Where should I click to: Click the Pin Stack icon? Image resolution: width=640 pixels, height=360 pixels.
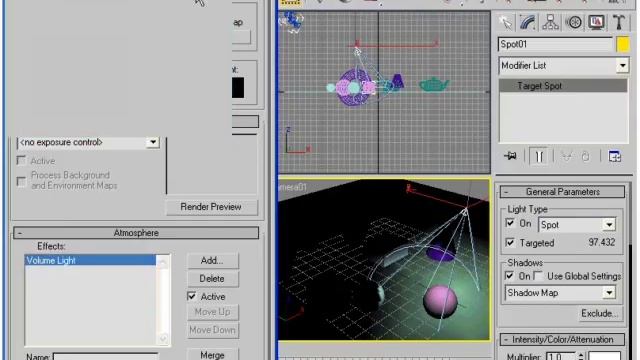tap(510, 156)
